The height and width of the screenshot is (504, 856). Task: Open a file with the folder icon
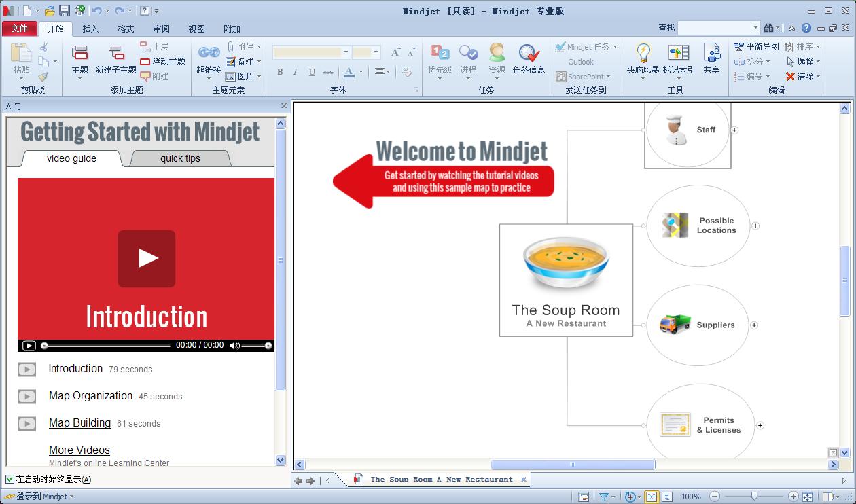(x=50, y=11)
